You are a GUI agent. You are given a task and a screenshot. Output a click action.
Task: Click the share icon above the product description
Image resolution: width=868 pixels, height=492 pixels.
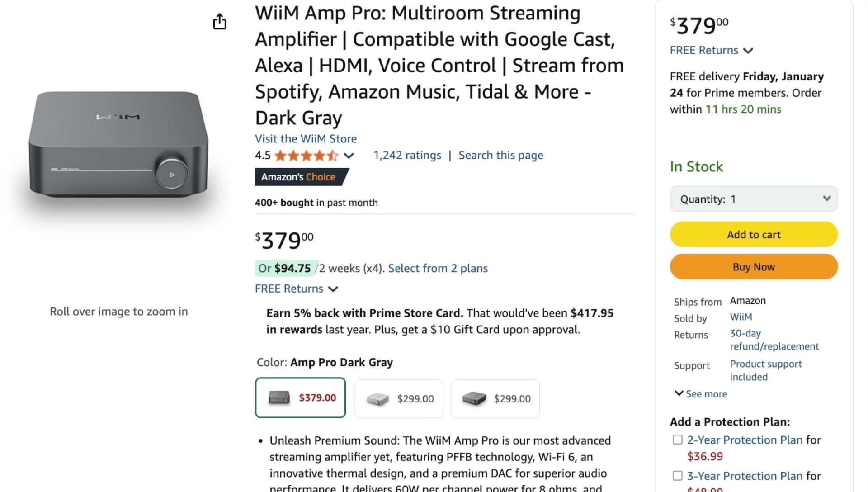point(220,21)
